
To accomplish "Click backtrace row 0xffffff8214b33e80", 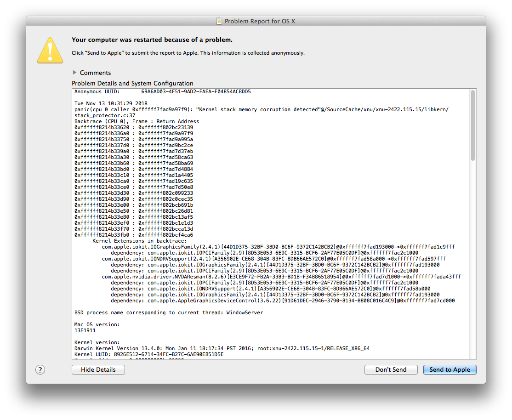I will click(134, 217).
